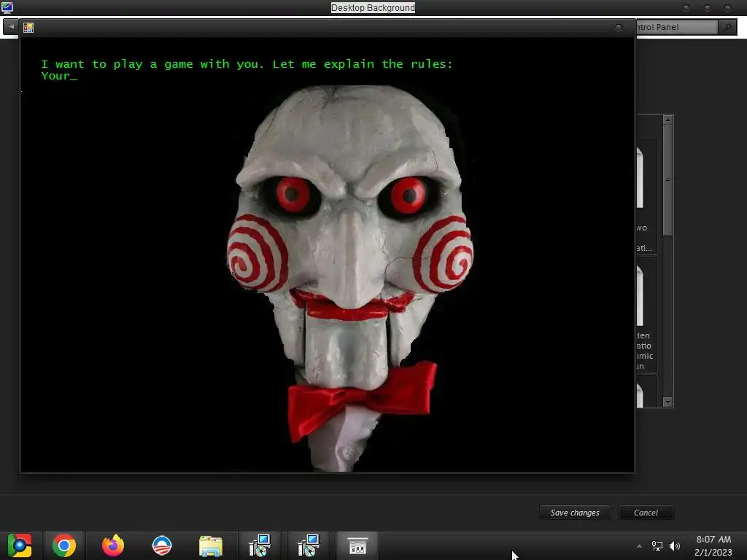Open the network status tray icon
The width and height of the screenshot is (747, 560).
coord(657,546)
